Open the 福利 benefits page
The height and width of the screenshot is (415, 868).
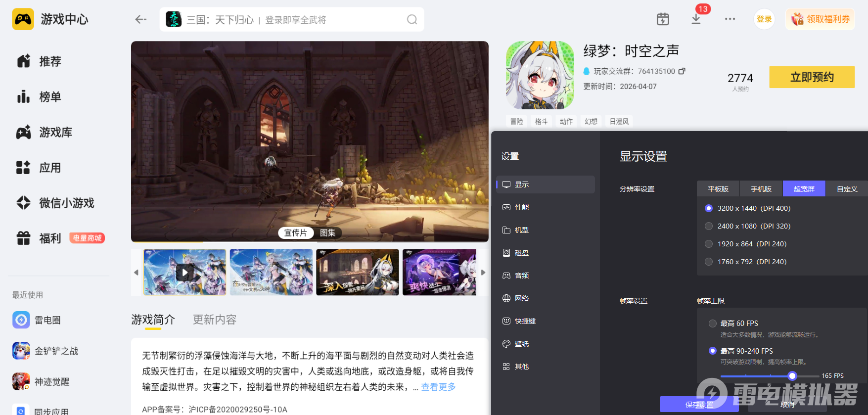tap(39, 238)
